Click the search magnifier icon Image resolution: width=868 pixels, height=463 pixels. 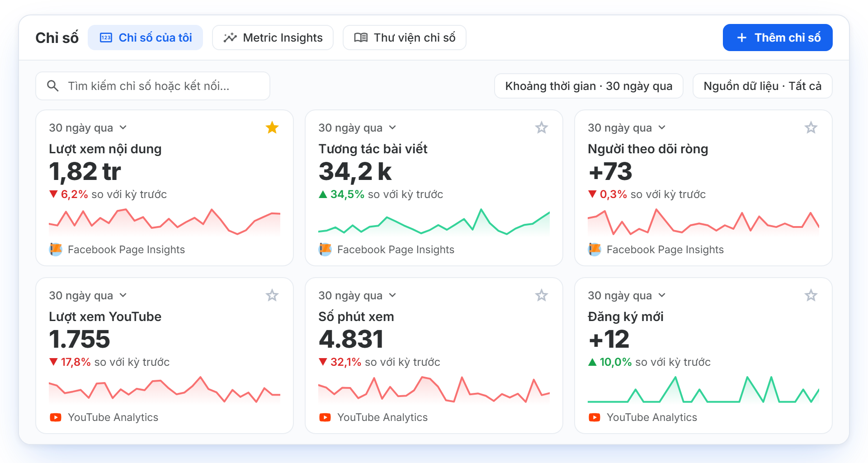point(53,86)
